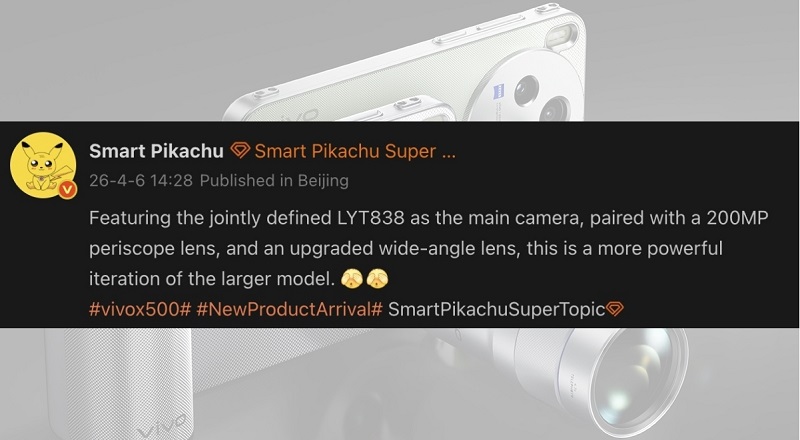
Task: Click the phone's top camera lens
Action: (527, 89)
